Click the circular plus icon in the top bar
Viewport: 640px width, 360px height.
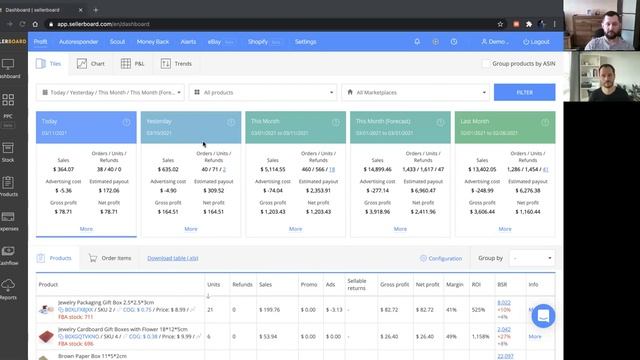(x=436, y=42)
